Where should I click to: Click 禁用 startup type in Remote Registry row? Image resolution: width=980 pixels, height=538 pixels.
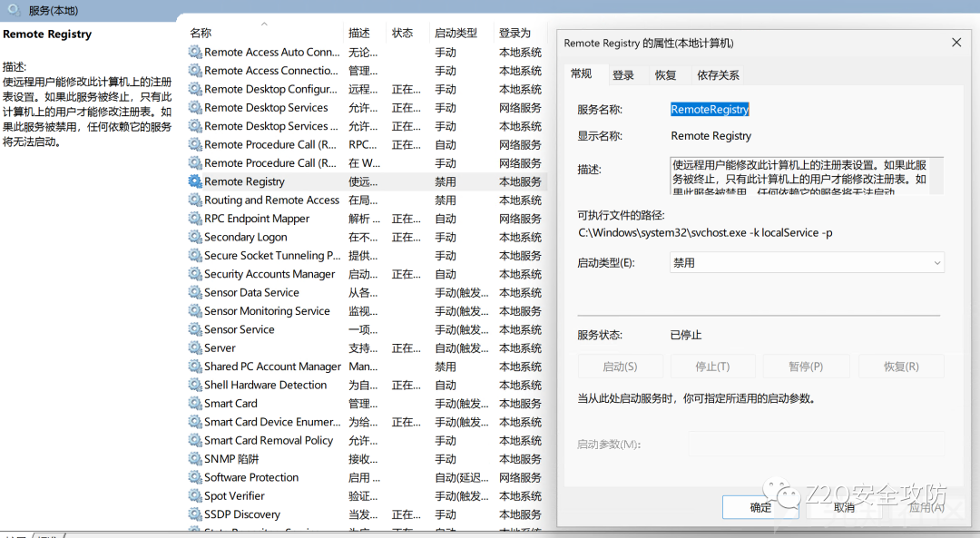pyautogui.click(x=446, y=181)
